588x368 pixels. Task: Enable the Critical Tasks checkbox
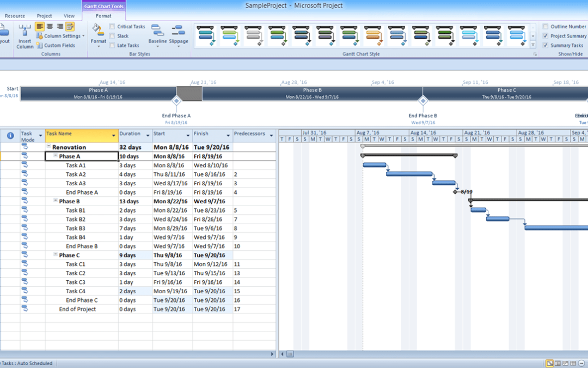pyautogui.click(x=112, y=27)
